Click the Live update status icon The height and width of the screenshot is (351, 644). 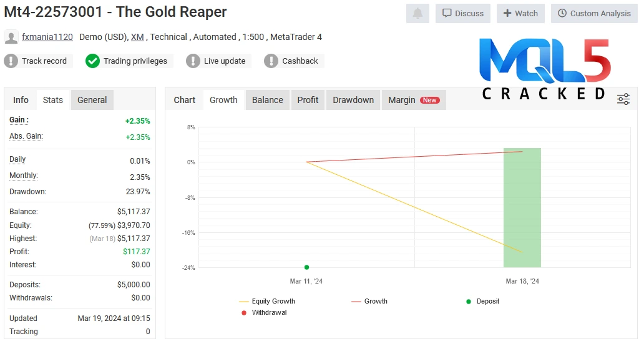click(193, 61)
